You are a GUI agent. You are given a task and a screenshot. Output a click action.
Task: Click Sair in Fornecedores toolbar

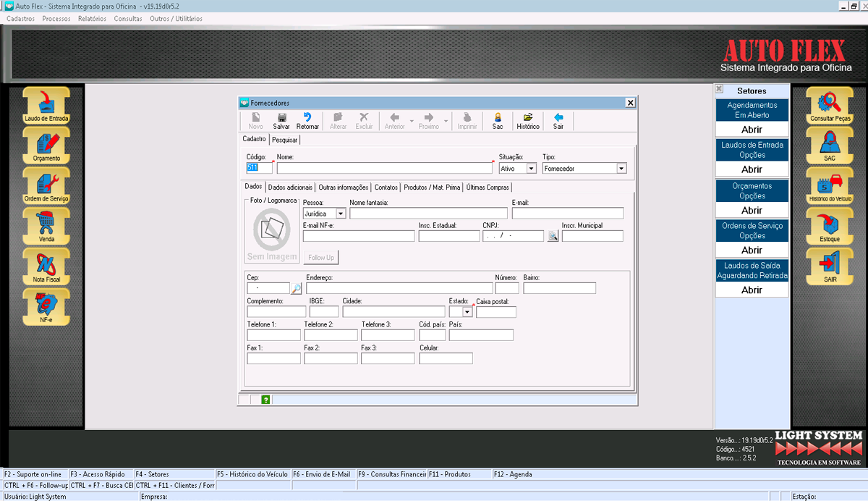[558, 121]
